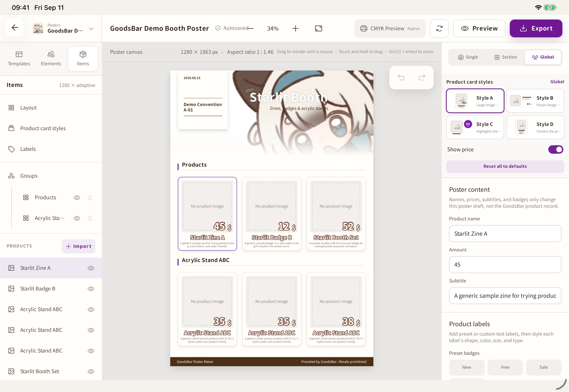This screenshot has height=392, width=569.
Task: Select Starlit Zine A in product list
Action: click(x=51, y=268)
